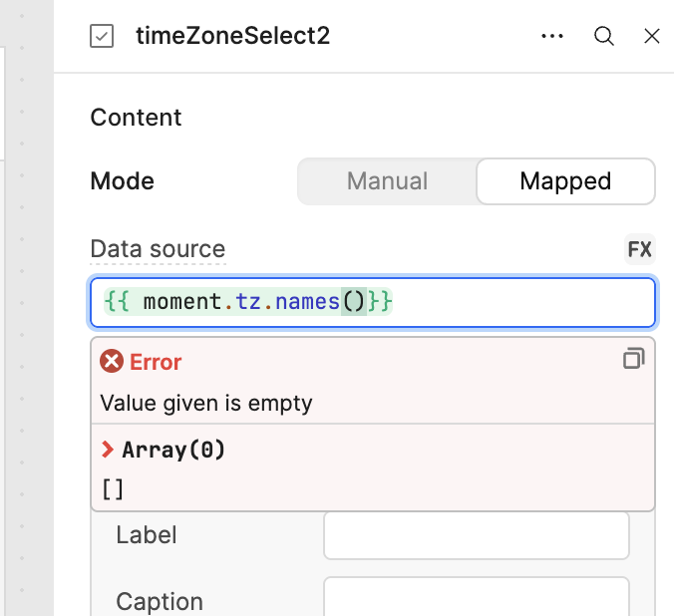Screen dimensions: 674x616
Task: Click the Array(0) result text
Action: coord(173,451)
